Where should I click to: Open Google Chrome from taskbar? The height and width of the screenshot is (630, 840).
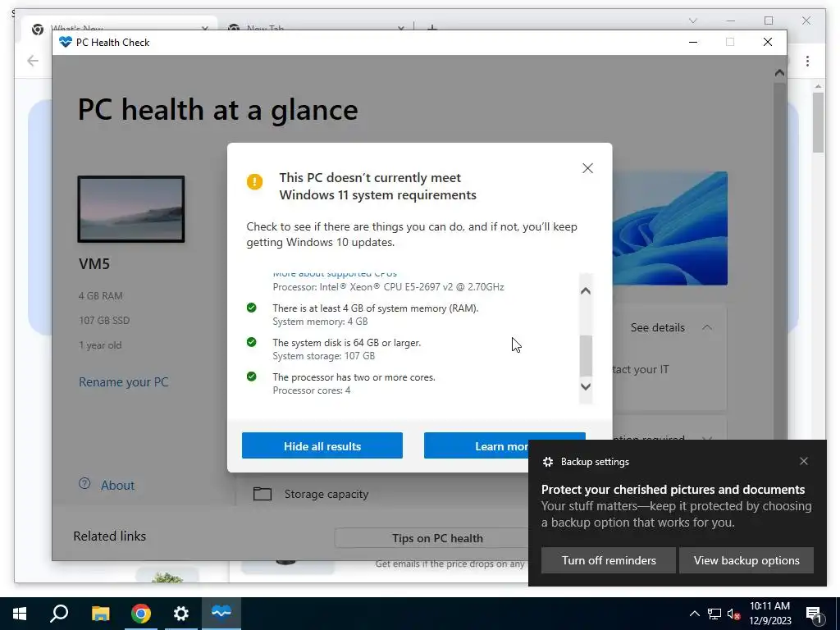[141, 614]
